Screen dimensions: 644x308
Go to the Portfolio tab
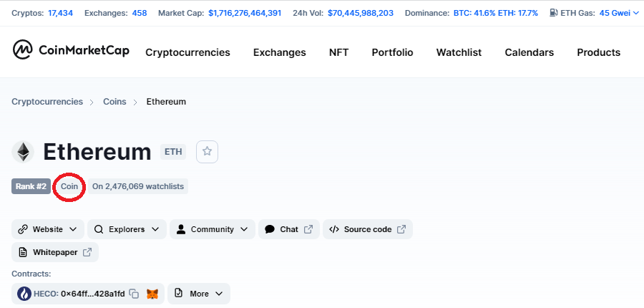[x=392, y=52]
